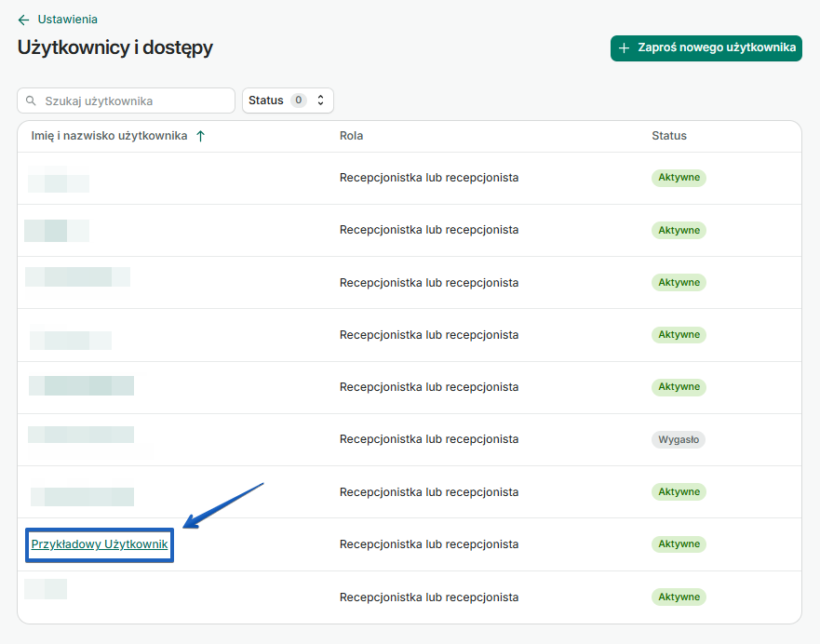Focus the Szukaj użytkownika search field

(x=135, y=101)
